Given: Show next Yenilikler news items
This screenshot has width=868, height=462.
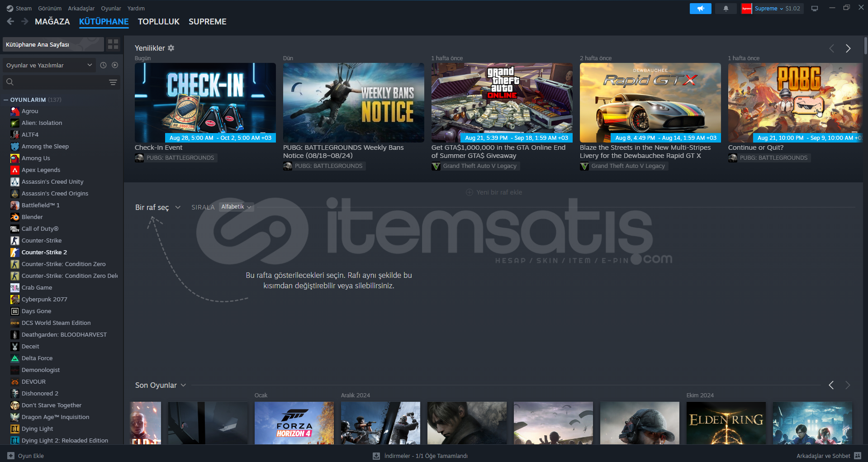Looking at the screenshot, I should point(848,48).
